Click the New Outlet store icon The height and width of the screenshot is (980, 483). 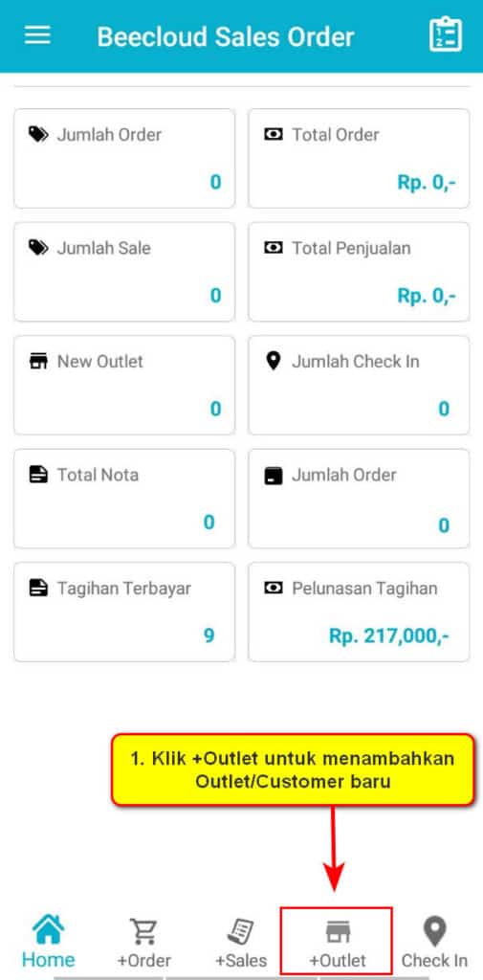point(39,361)
